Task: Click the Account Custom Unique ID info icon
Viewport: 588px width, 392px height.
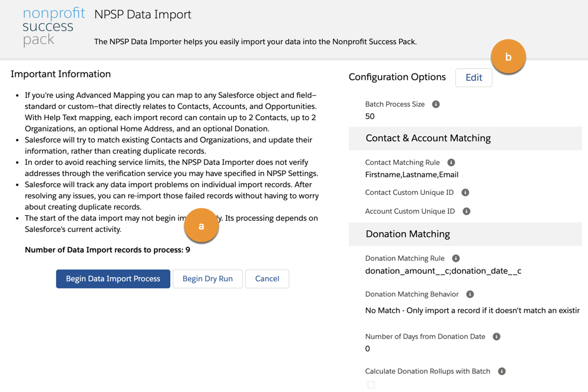Action: coord(465,211)
